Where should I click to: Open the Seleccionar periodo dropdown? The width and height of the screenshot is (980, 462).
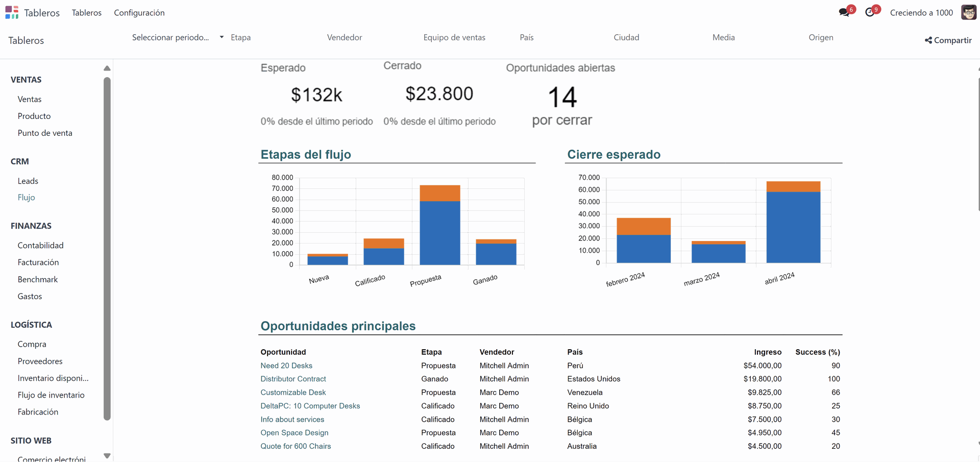tap(176, 37)
